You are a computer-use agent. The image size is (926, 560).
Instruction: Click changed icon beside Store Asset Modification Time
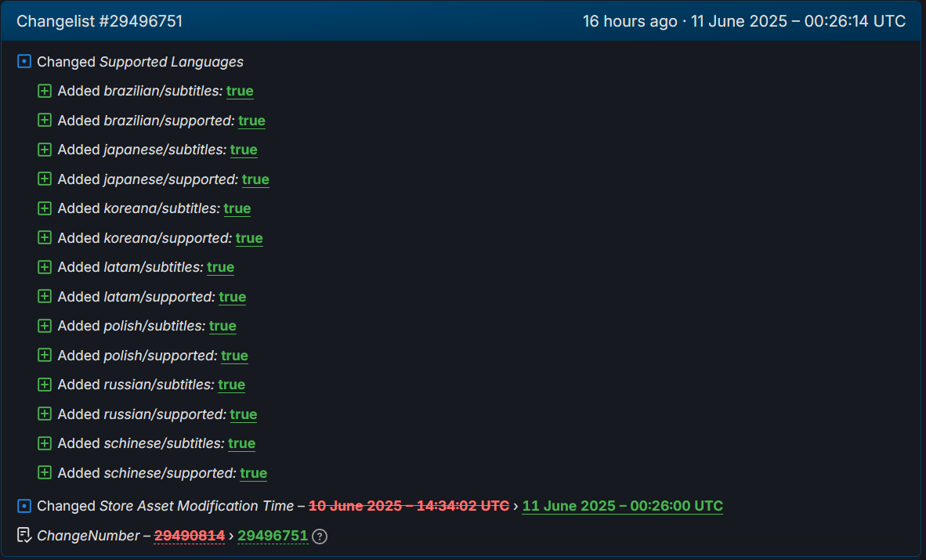(24, 506)
